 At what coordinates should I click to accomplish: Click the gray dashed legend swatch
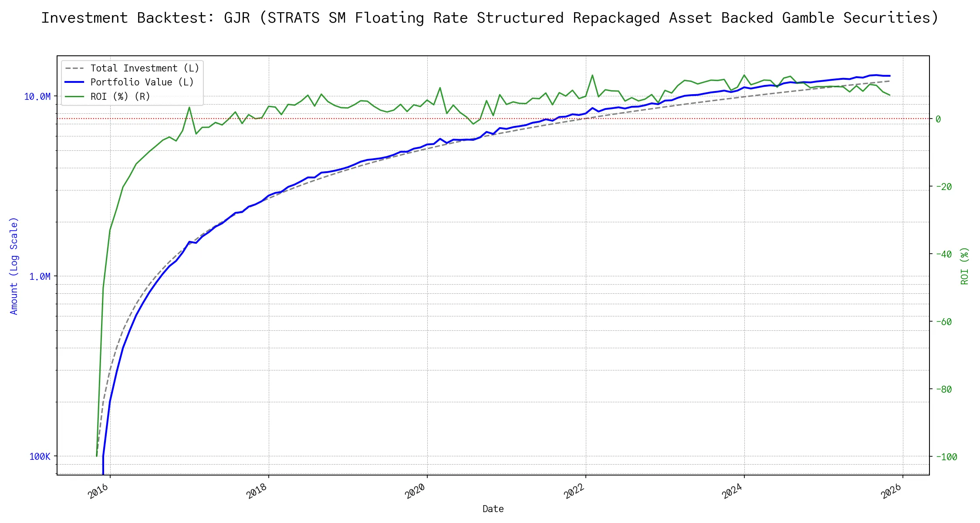[x=74, y=68]
